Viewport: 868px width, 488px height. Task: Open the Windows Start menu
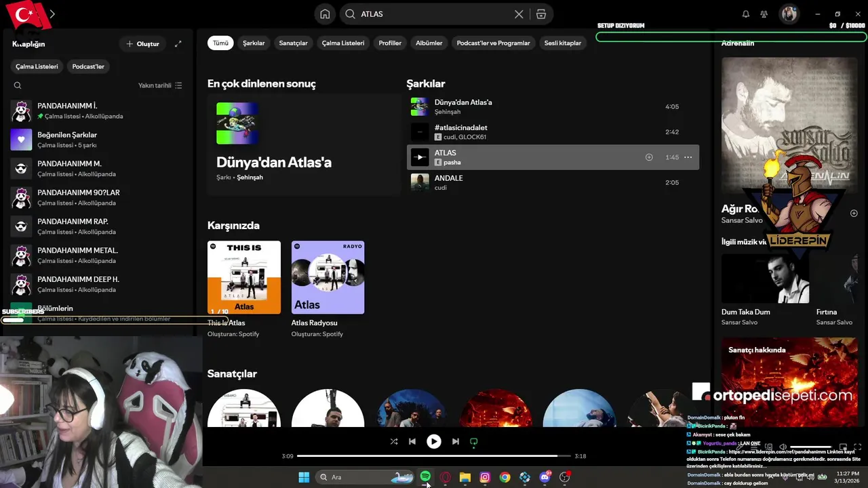coord(304,477)
